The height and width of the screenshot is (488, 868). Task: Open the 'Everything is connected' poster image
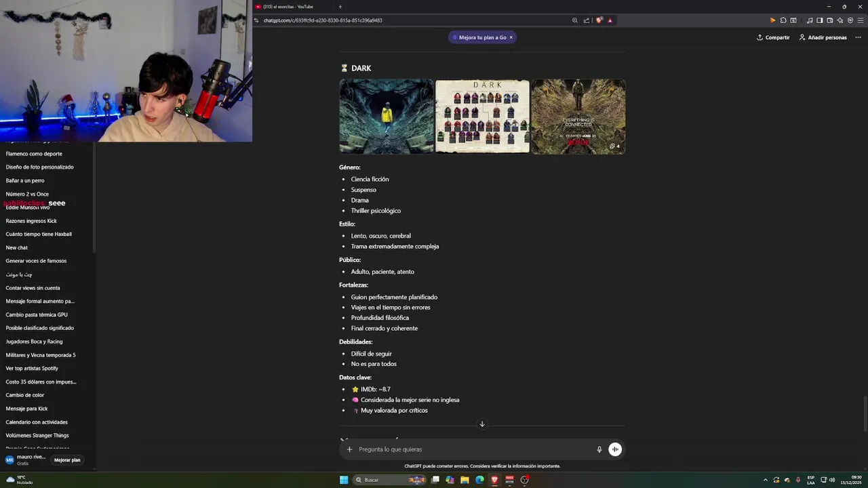(578, 117)
